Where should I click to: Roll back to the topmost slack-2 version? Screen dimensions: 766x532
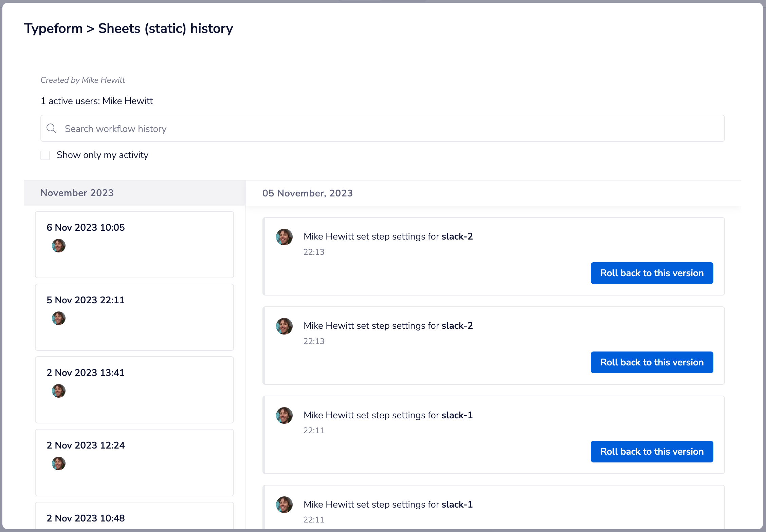(652, 273)
